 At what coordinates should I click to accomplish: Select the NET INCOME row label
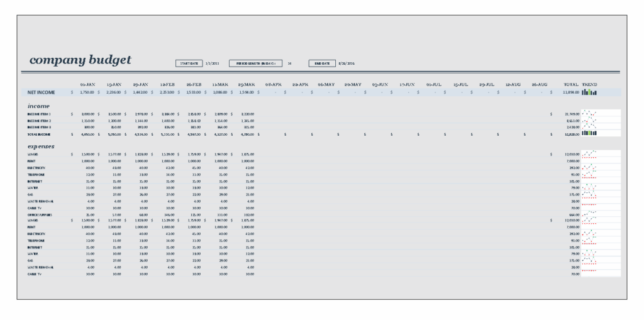click(x=41, y=92)
